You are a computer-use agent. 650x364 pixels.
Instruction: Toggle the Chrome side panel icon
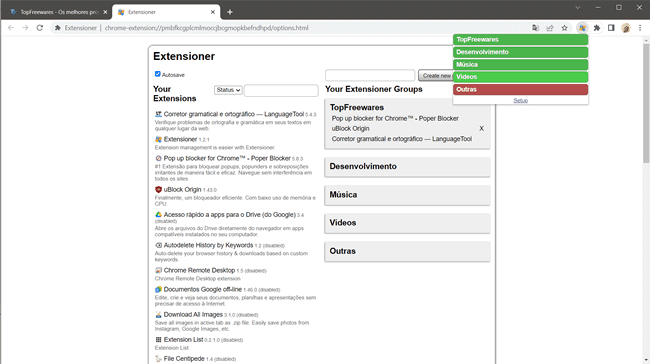[611, 28]
